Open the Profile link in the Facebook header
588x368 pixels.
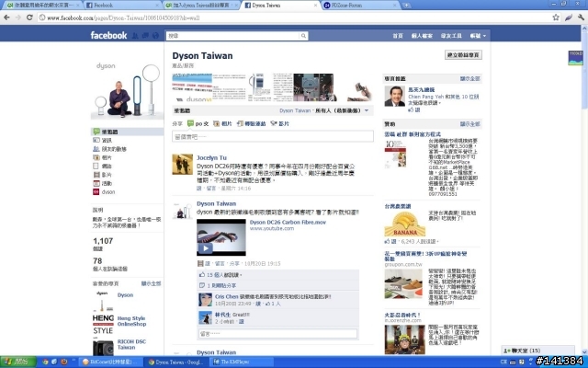tap(422, 36)
